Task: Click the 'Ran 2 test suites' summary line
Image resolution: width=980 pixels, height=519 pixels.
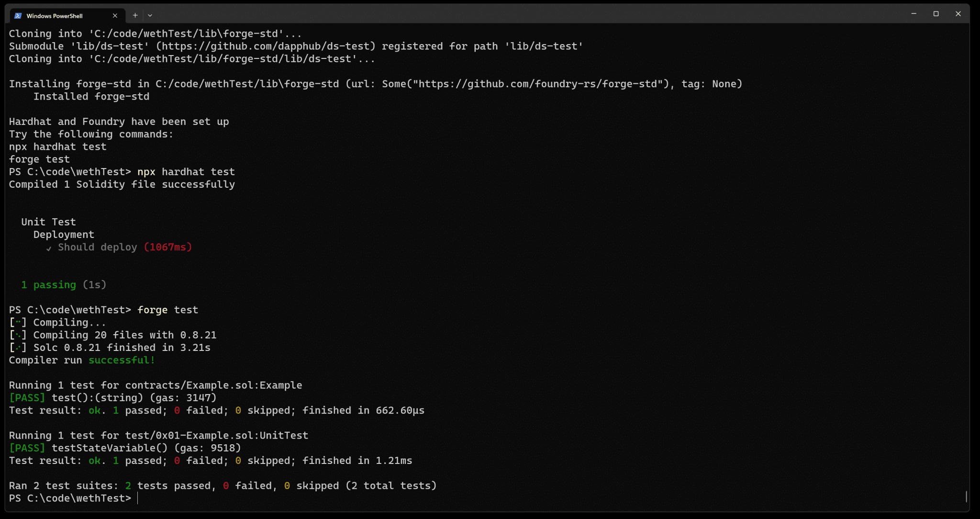Action: (223, 485)
